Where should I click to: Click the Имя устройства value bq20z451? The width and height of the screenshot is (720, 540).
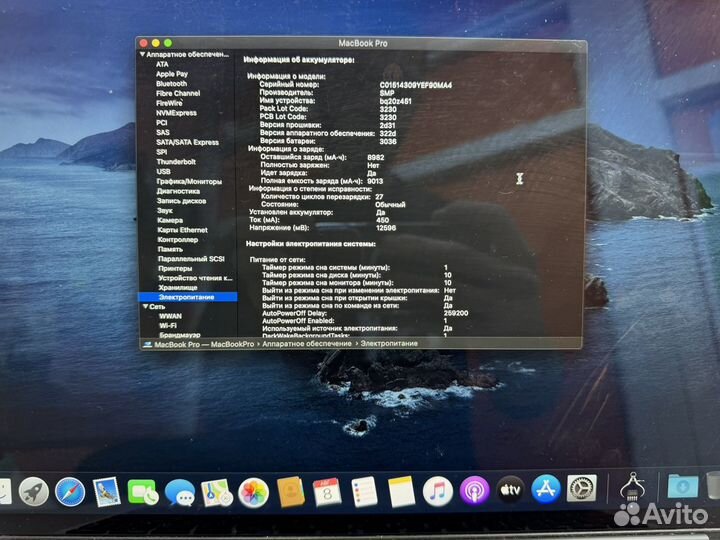(x=395, y=101)
